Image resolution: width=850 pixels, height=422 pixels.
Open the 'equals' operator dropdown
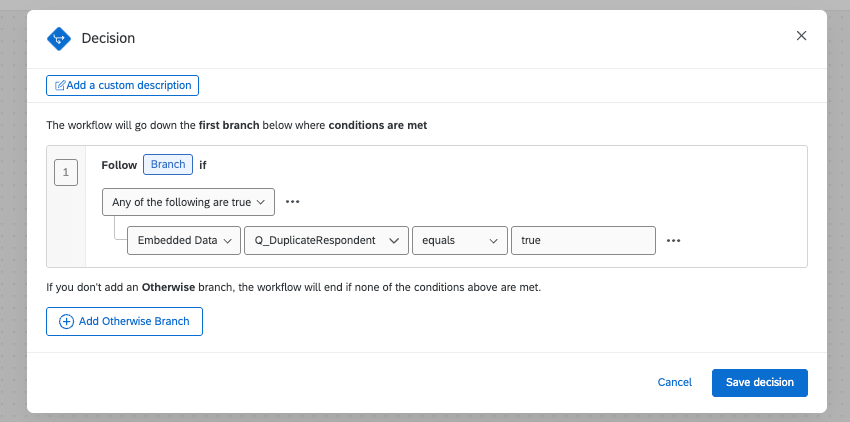point(459,241)
